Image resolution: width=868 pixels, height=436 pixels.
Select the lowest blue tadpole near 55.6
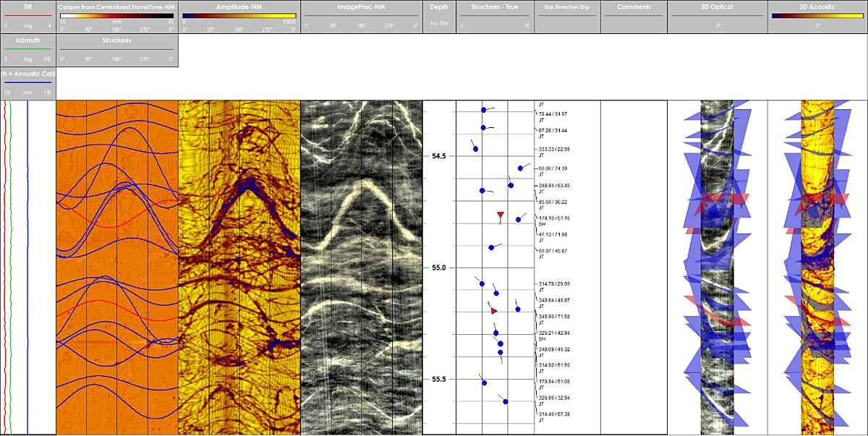pos(506,401)
